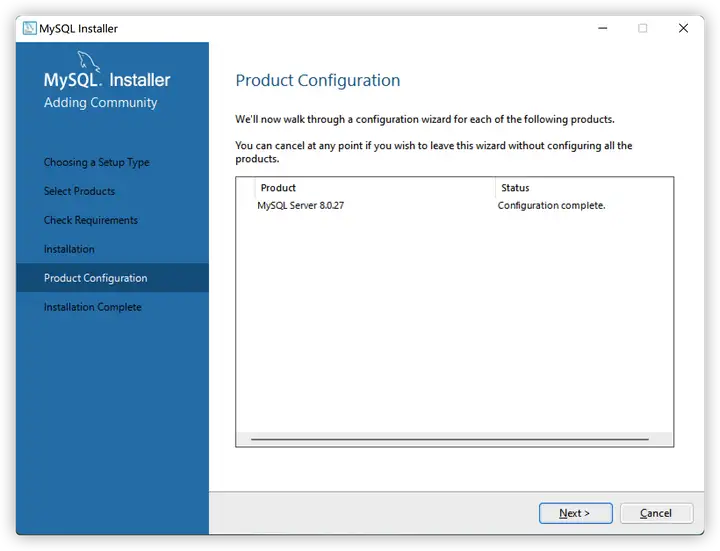Open the Installation Complete step

point(92,307)
